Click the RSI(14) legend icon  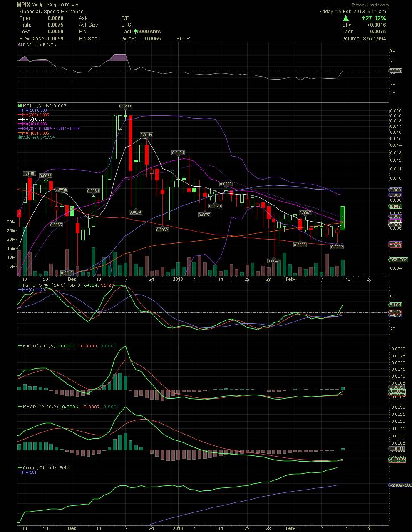[x=19, y=45]
